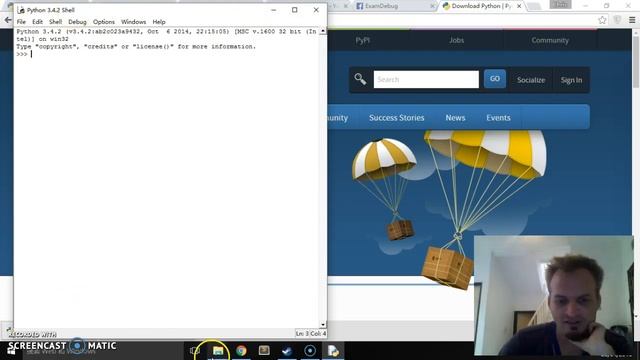
Task: Click the shell scrollbar down arrow
Action: pos(323,325)
